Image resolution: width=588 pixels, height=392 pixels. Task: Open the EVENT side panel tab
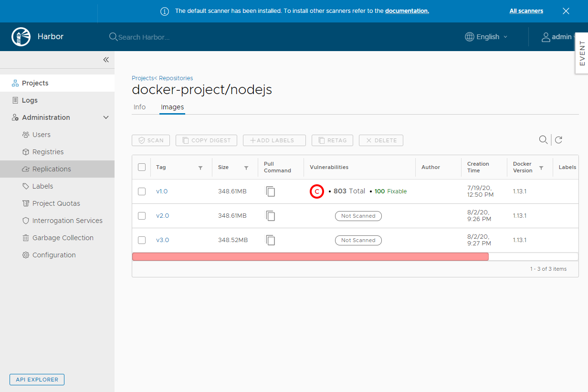click(582, 53)
